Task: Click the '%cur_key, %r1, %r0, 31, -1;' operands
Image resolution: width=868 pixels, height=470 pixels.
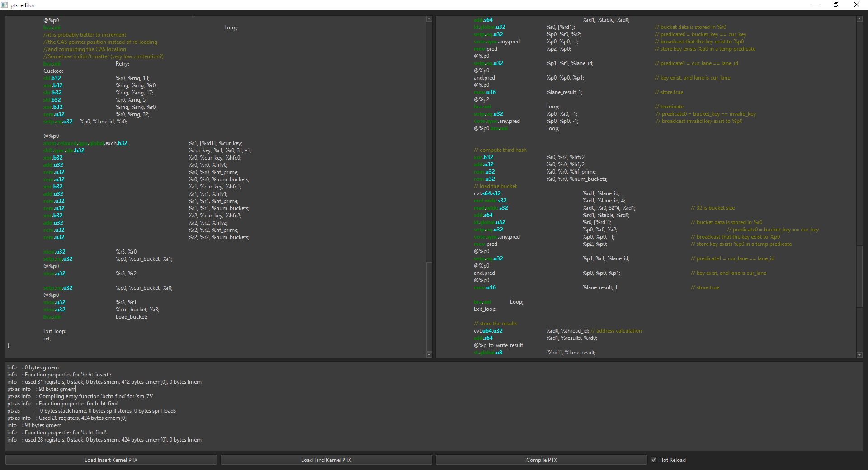Action: coord(220,150)
